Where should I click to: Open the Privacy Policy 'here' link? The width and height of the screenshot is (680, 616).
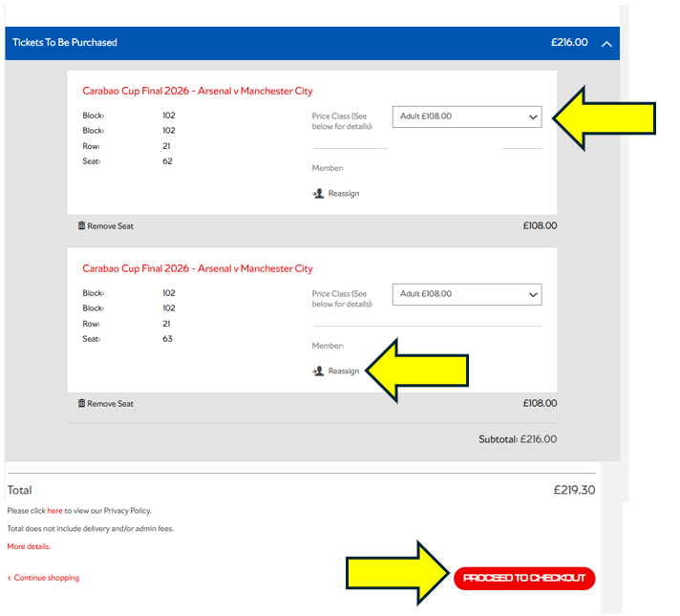(x=54, y=511)
